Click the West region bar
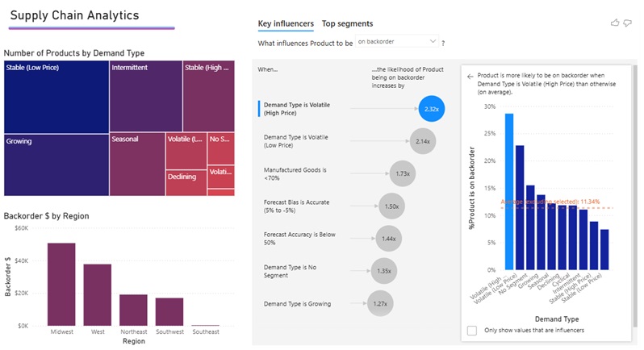The image size is (644, 350). tap(98, 294)
